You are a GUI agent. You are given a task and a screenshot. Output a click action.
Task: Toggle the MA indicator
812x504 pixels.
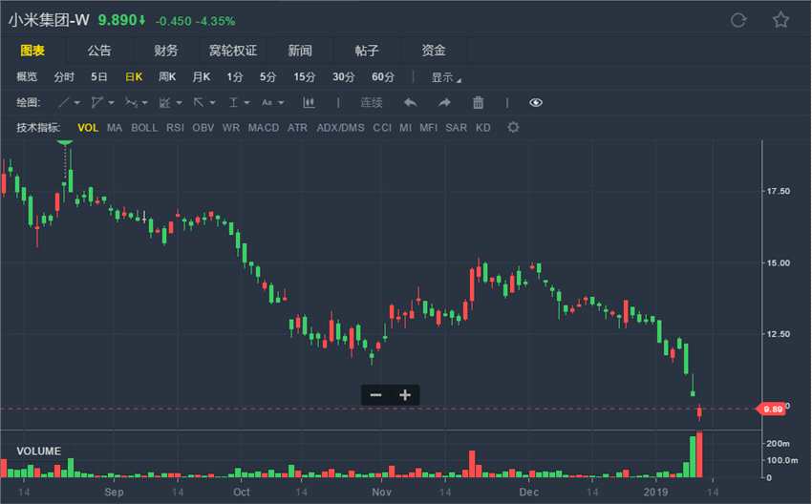[115, 127]
